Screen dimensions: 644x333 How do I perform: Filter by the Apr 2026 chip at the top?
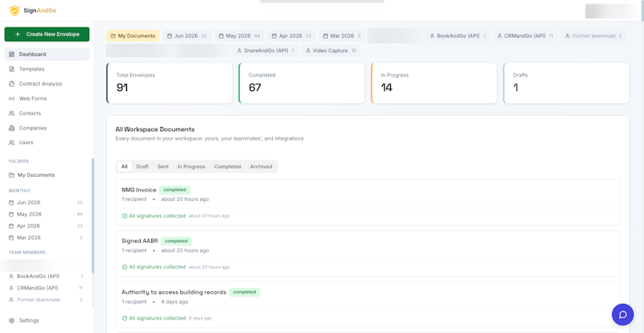[292, 36]
